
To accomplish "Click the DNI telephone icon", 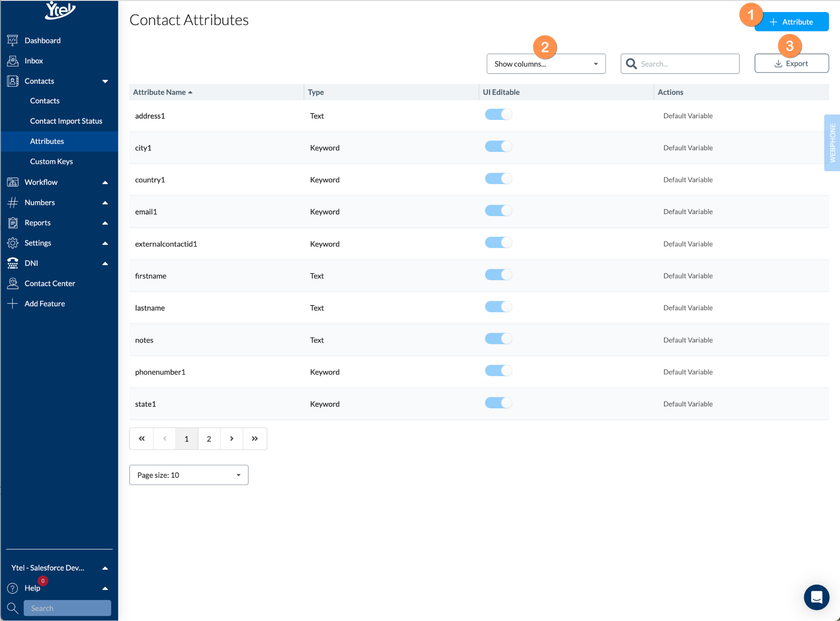I will pyautogui.click(x=12, y=263).
